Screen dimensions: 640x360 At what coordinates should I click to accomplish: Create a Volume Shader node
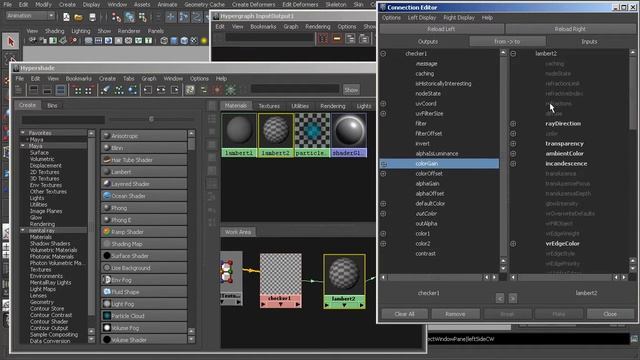144,340
